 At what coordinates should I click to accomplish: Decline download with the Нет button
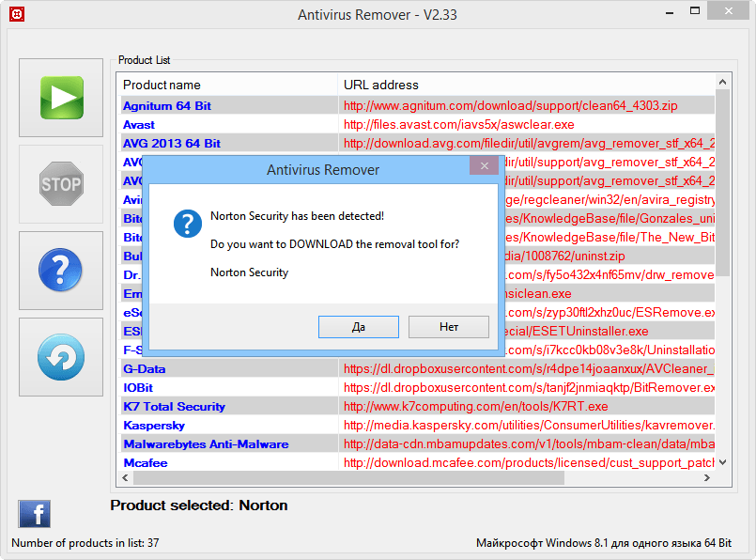coord(449,327)
